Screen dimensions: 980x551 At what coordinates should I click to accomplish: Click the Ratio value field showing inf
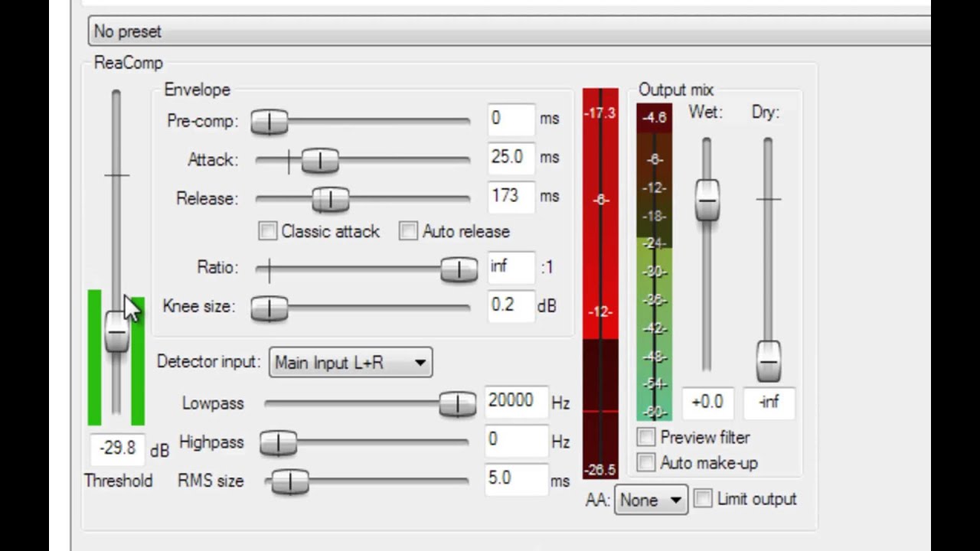point(511,267)
